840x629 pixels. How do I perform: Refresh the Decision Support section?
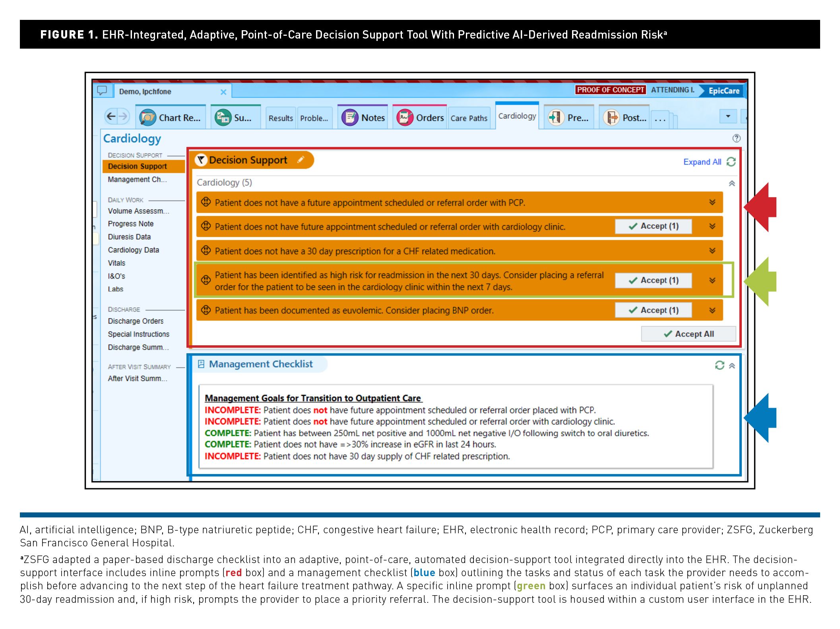coord(731,162)
